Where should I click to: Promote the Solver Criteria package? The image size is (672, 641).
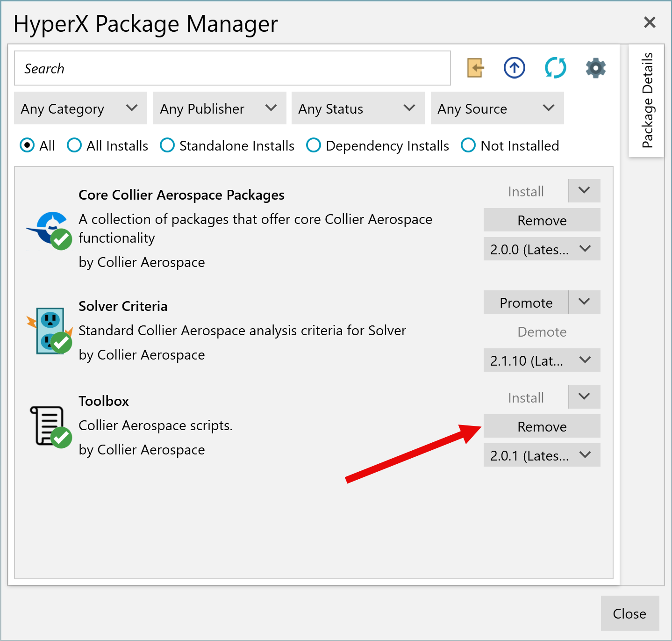tap(526, 302)
